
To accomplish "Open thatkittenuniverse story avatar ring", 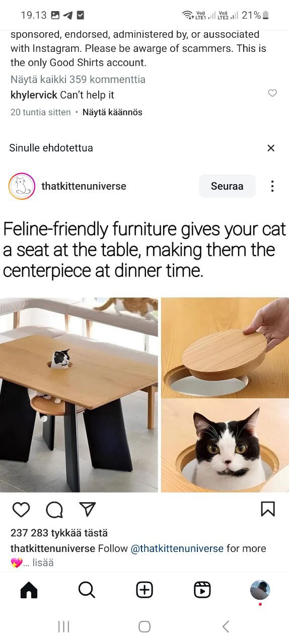I will pyautogui.click(x=22, y=186).
